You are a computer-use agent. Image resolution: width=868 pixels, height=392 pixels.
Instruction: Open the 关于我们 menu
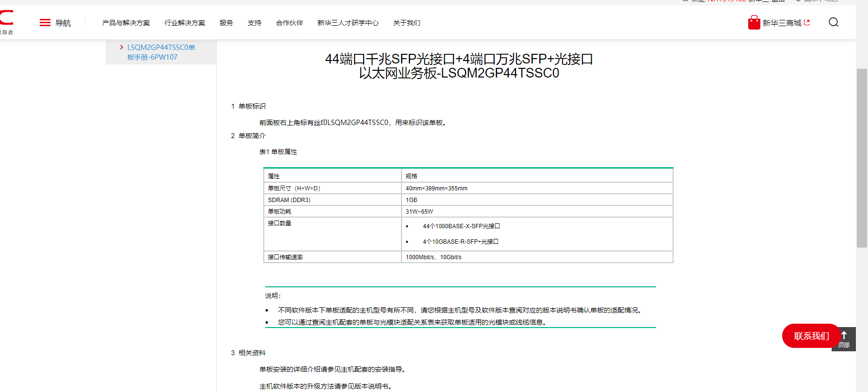click(407, 23)
